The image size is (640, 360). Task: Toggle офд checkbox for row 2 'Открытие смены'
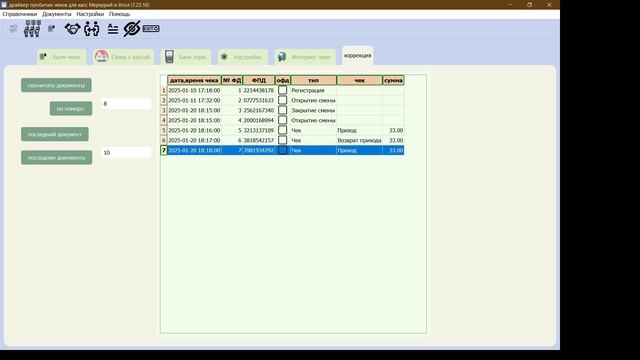click(x=282, y=100)
